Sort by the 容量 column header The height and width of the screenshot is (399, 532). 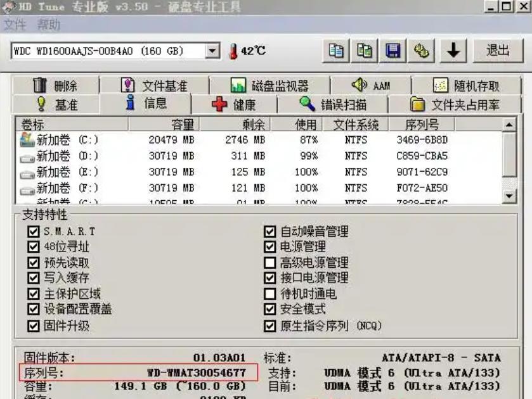coord(164,124)
